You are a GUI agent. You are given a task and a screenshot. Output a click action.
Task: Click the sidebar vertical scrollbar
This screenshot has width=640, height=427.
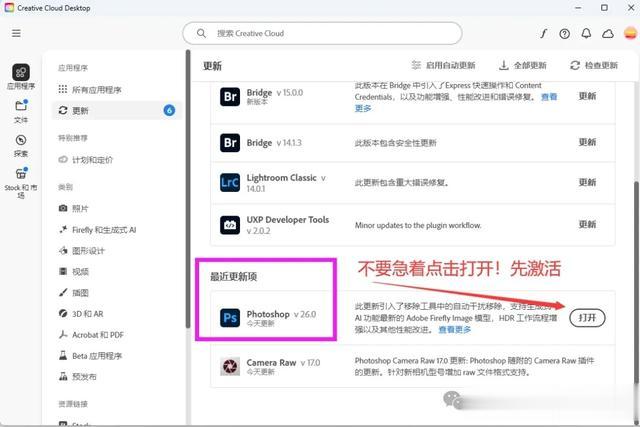[x=188, y=189]
